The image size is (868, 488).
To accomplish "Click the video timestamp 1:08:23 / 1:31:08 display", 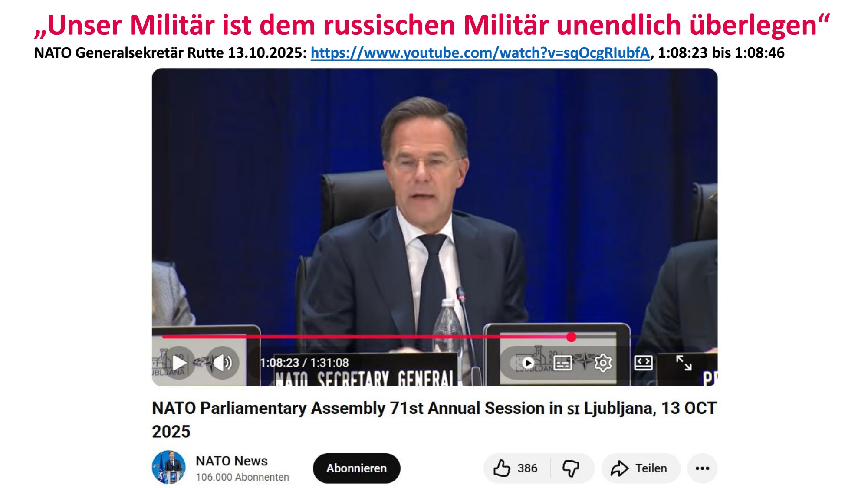I will [x=304, y=363].
